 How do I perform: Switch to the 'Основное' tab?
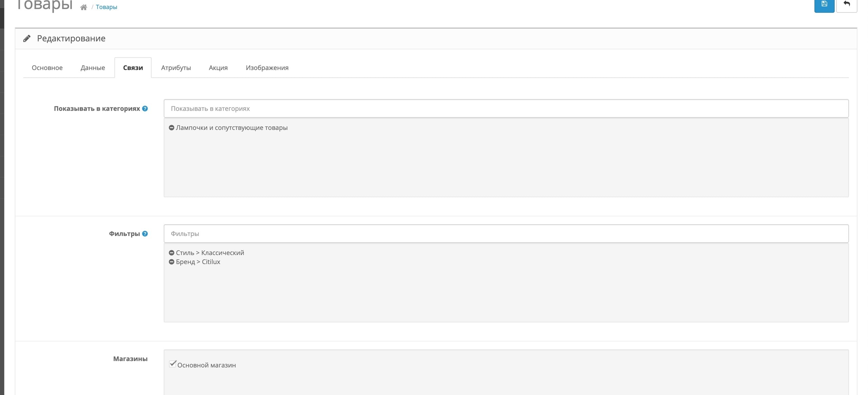tap(47, 68)
